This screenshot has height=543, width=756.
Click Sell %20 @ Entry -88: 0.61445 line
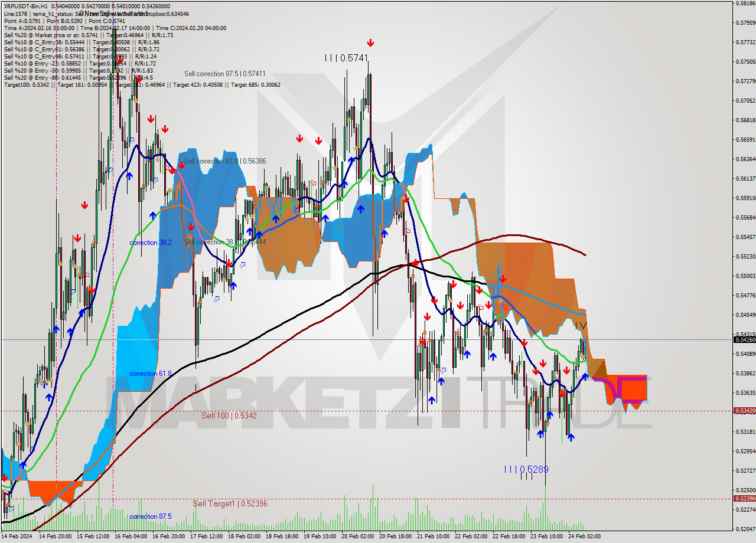(x=78, y=77)
